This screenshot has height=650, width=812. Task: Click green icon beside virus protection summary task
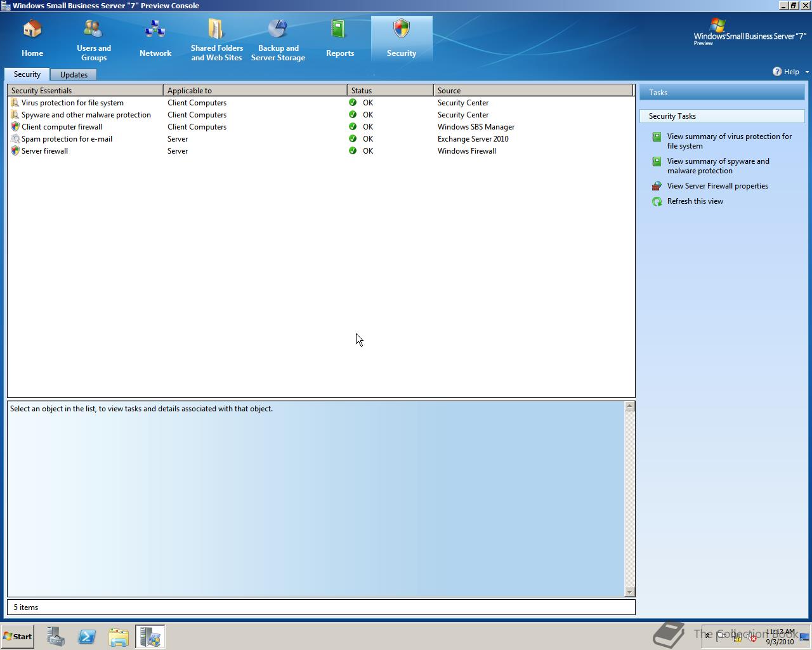(x=657, y=136)
